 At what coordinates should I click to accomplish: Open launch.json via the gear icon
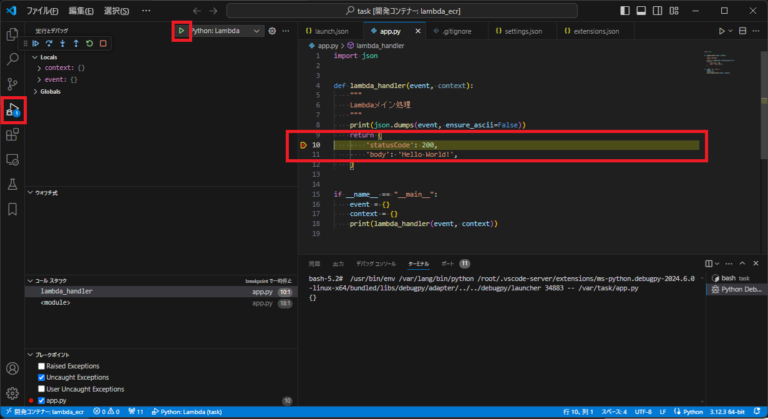coord(272,31)
